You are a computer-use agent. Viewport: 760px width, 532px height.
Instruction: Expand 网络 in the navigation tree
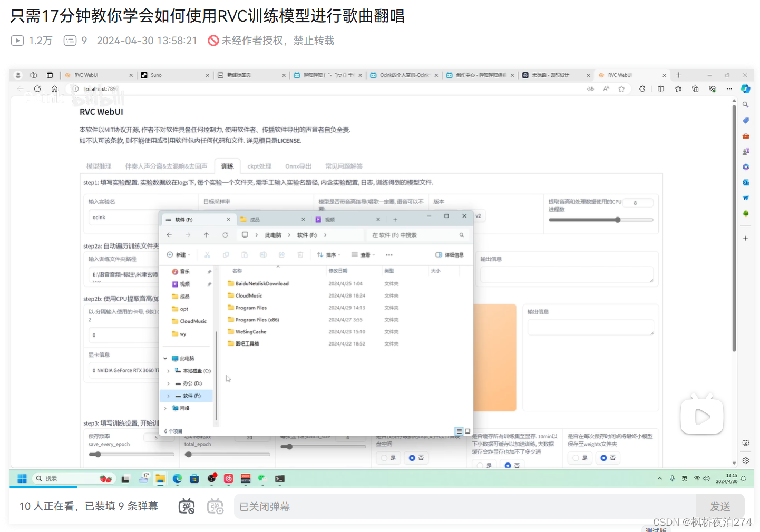point(165,408)
